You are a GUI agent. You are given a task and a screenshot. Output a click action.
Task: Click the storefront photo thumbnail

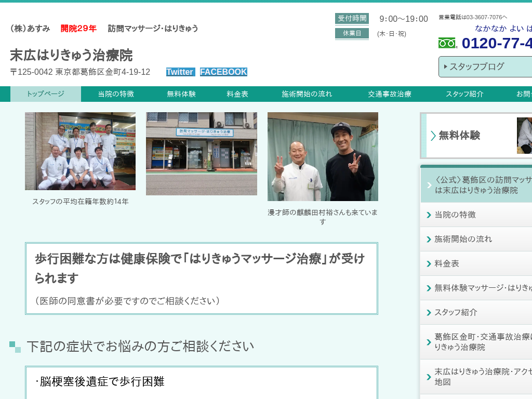pyautogui.click(x=202, y=153)
